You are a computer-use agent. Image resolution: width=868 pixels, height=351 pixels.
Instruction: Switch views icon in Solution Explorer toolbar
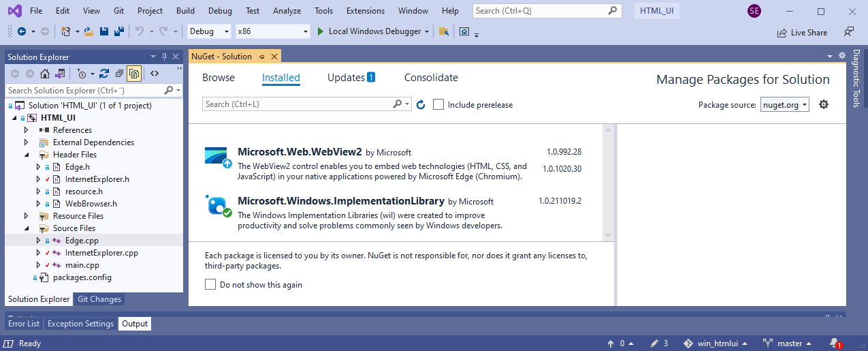click(x=60, y=74)
